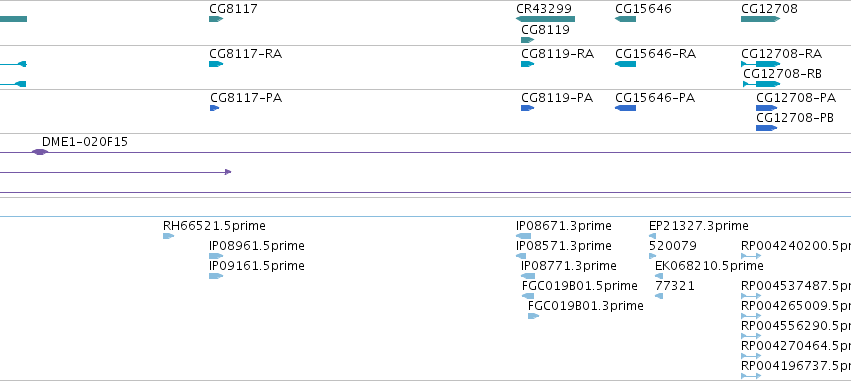Select the CR43299 gene bar

pos(545,19)
